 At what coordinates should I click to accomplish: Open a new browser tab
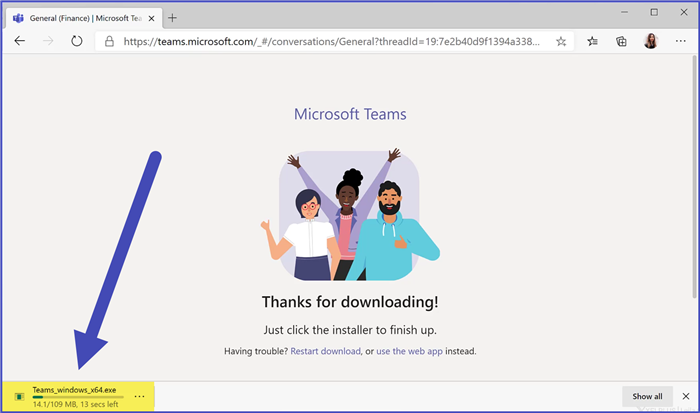pos(172,17)
